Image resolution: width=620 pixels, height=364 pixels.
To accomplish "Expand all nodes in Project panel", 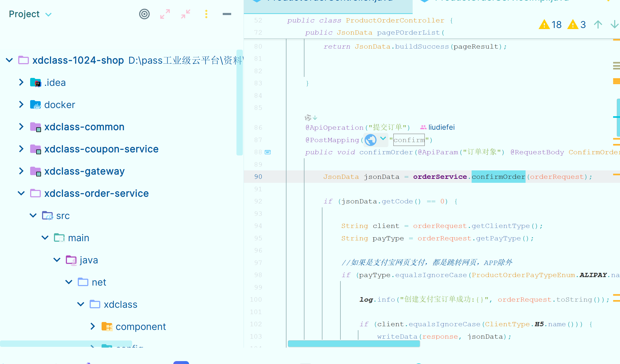I will (x=165, y=14).
